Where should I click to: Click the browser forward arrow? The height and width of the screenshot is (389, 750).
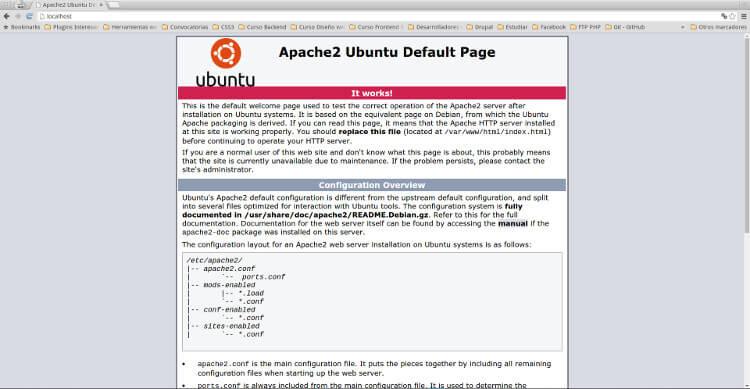coord(18,16)
